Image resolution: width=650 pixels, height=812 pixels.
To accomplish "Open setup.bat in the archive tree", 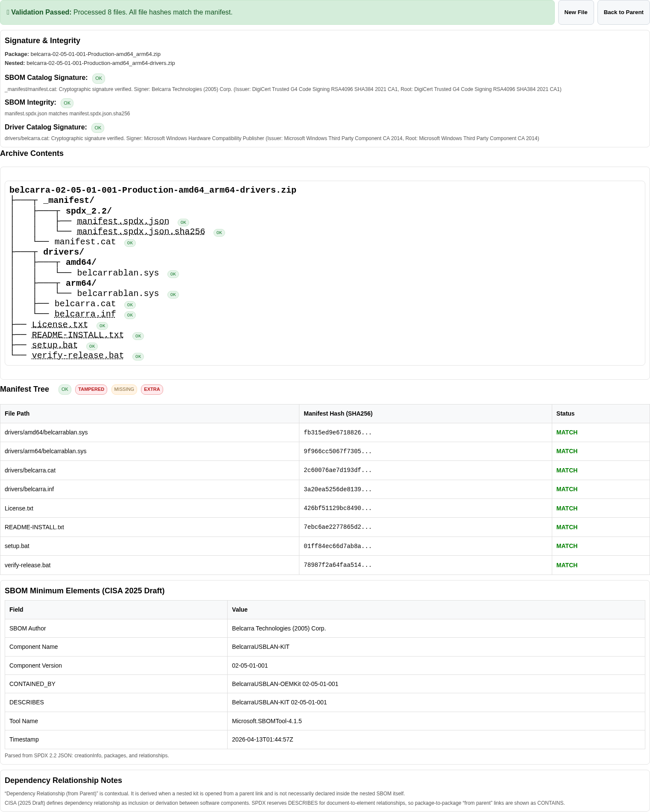I will tap(55, 345).
